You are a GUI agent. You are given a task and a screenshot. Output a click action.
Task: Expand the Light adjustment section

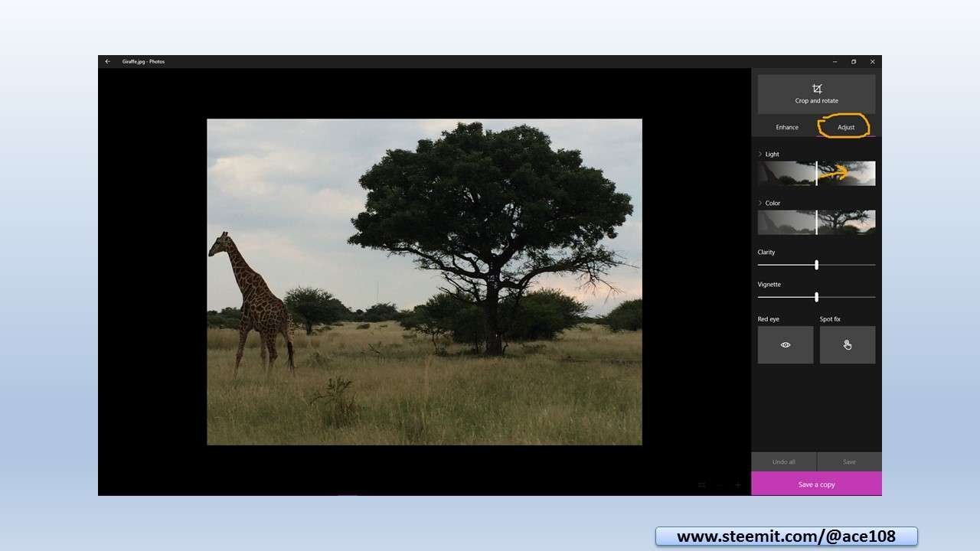tap(769, 154)
